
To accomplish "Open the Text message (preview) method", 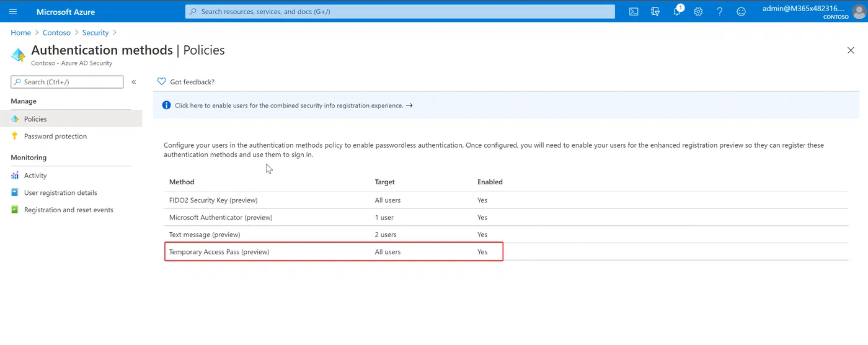I will tap(205, 235).
